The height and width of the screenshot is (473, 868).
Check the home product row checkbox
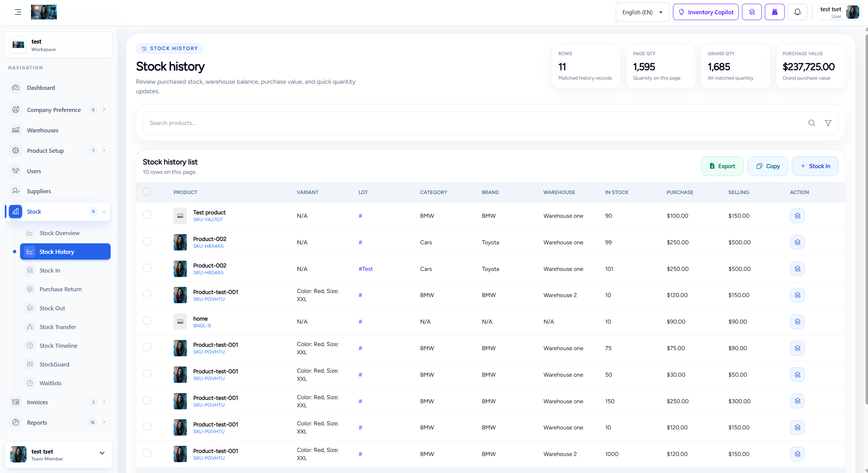coord(147,321)
